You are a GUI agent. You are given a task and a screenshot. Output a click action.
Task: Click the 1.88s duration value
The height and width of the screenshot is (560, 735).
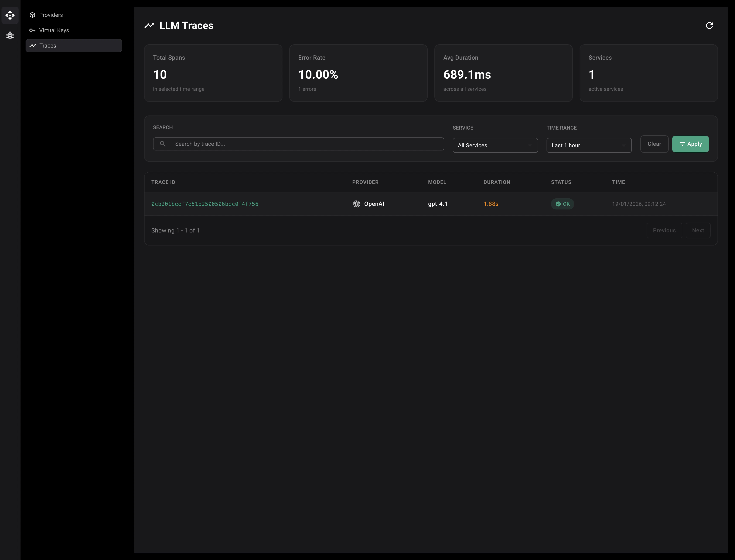pos(491,204)
